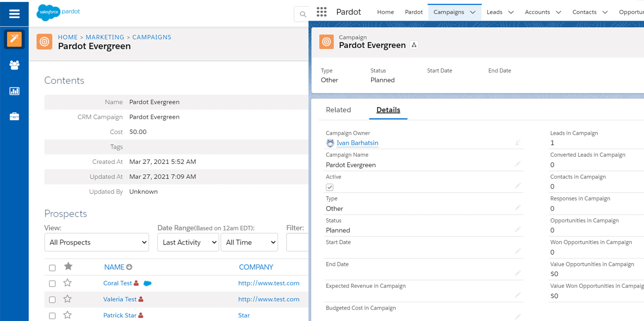Image resolution: width=644 pixels, height=321 pixels.
Task: Click the MARKETING breadcrumb link
Action: [105, 37]
